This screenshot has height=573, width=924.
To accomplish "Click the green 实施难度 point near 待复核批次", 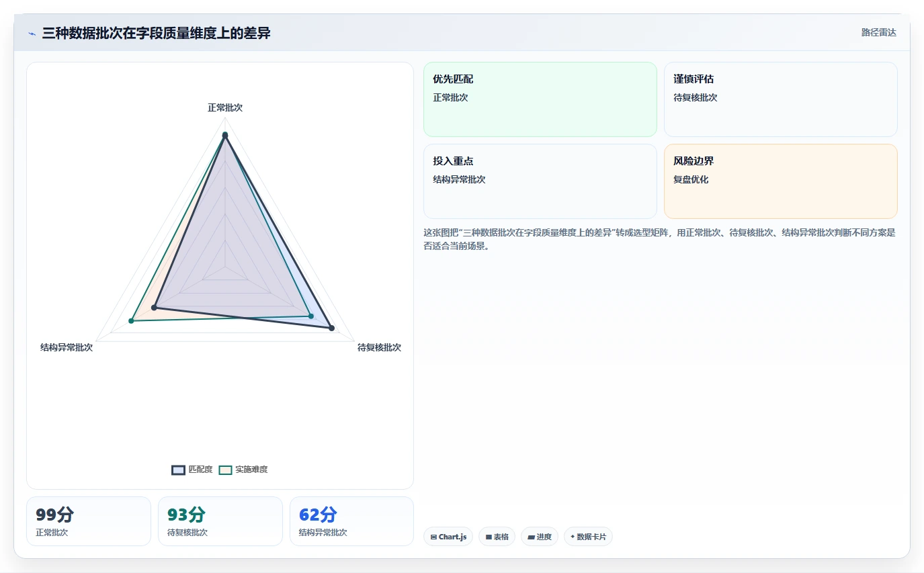I will pyautogui.click(x=310, y=316).
